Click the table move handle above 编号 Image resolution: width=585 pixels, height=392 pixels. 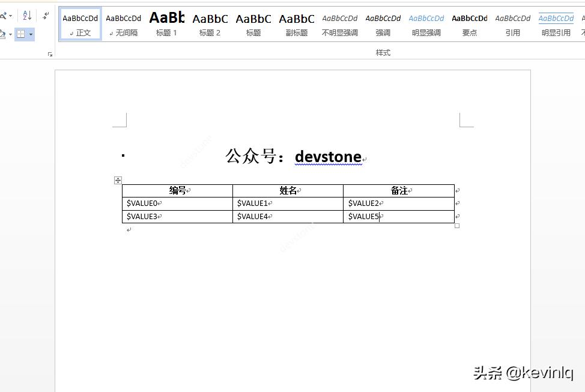coord(118,180)
